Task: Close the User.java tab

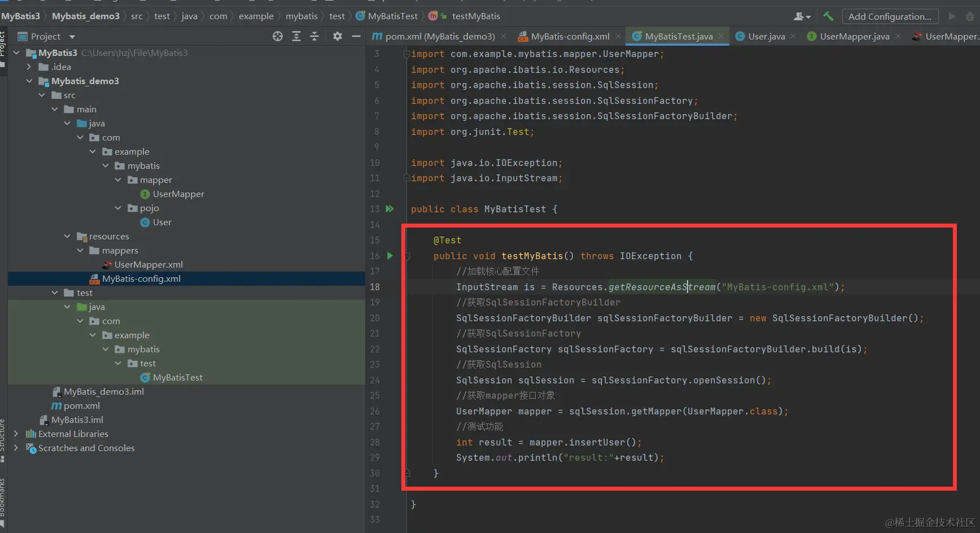Action: coord(793,36)
